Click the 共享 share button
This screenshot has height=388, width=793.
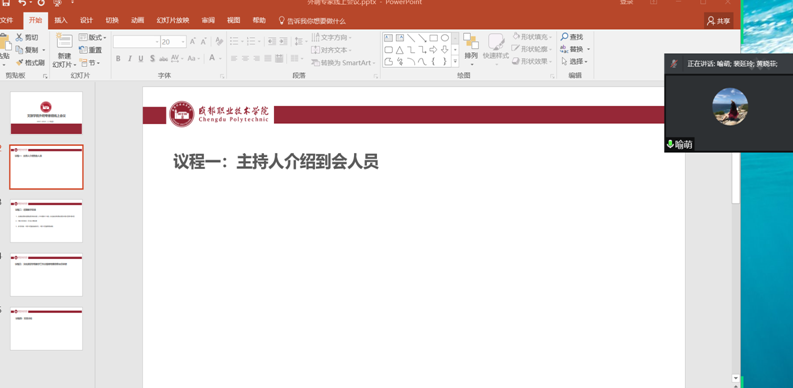(719, 21)
